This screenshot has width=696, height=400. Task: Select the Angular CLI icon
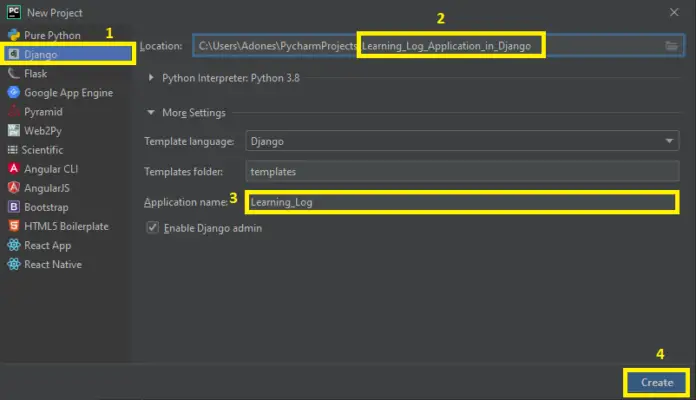coord(14,169)
